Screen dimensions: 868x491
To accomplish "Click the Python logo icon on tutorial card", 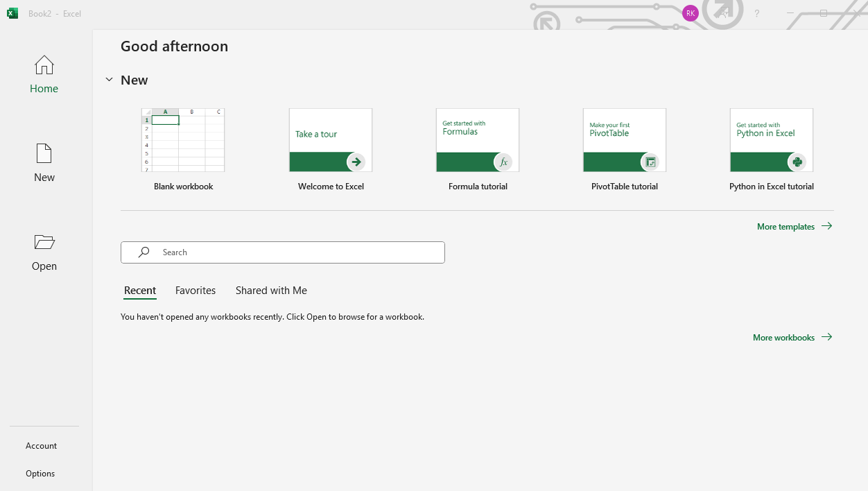I will pos(797,162).
